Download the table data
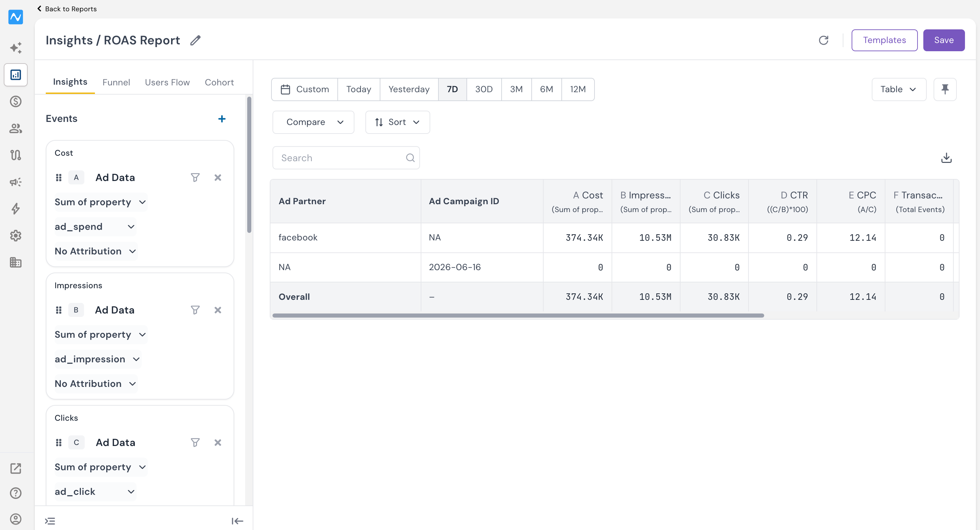The width and height of the screenshot is (980, 530). coord(946,158)
